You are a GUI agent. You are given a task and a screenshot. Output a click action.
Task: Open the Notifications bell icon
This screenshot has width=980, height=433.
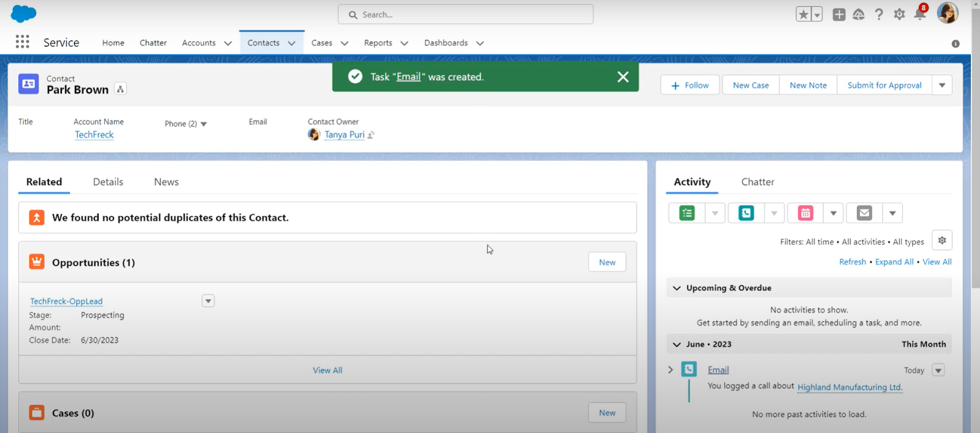pyautogui.click(x=920, y=14)
